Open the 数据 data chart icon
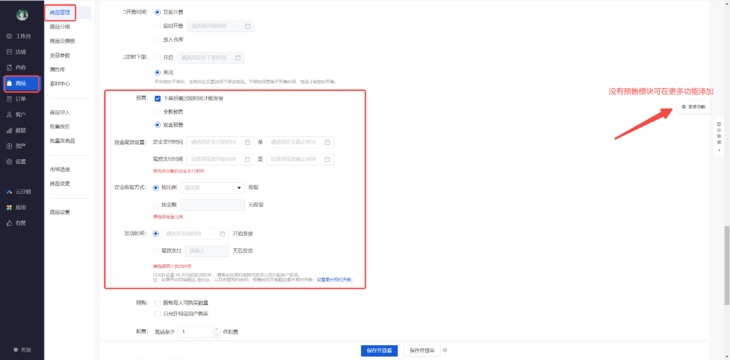 (x=9, y=130)
